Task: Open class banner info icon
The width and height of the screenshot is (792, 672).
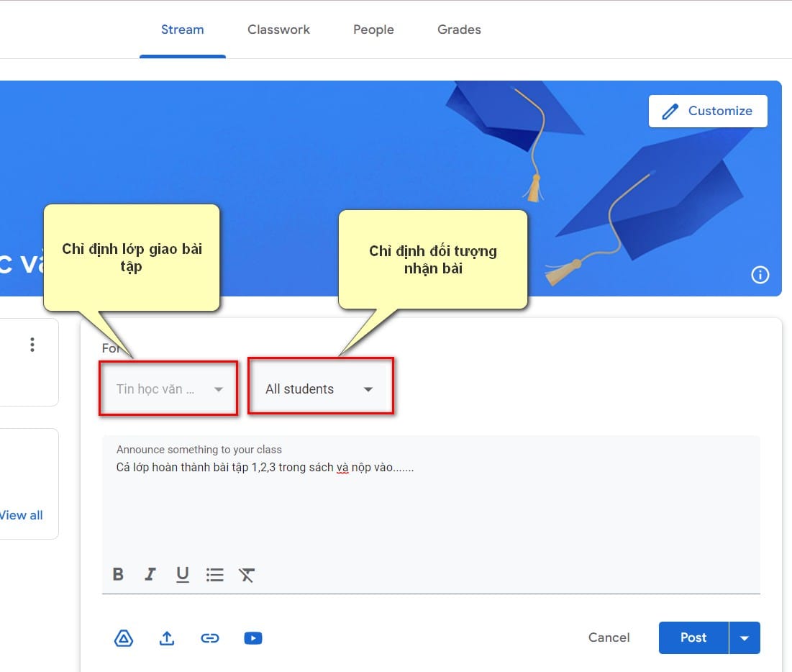Action: click(760, 275)
